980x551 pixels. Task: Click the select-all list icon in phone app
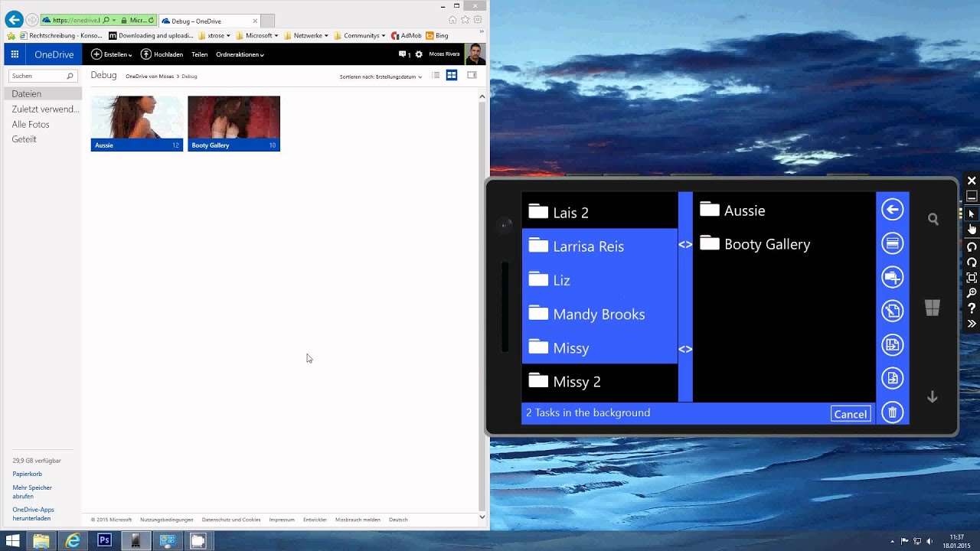click(892, 243)
